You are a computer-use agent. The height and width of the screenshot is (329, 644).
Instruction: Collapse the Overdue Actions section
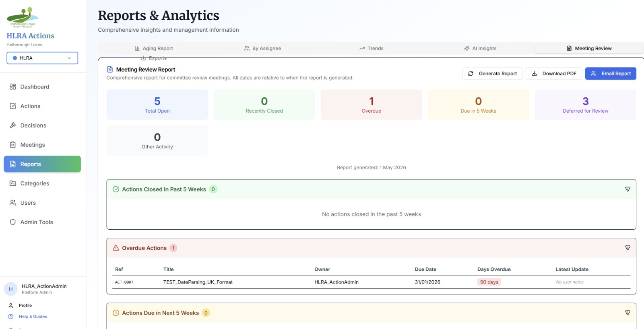627,248
